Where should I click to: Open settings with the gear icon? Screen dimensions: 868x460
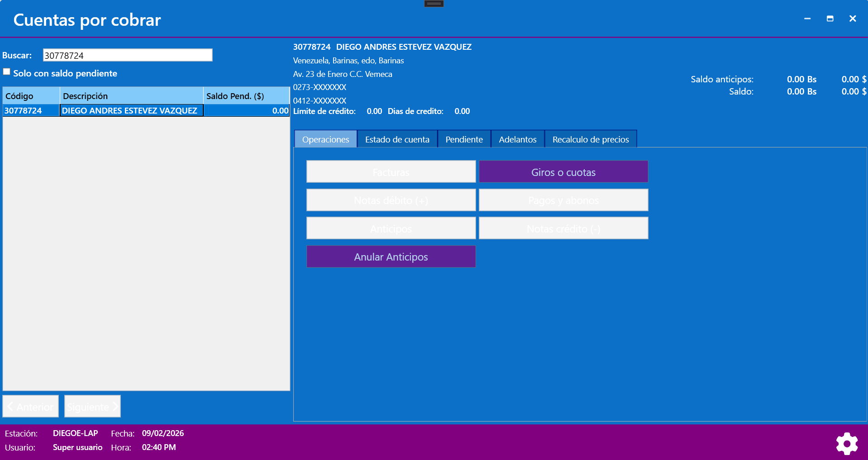[x=847, y=444]
